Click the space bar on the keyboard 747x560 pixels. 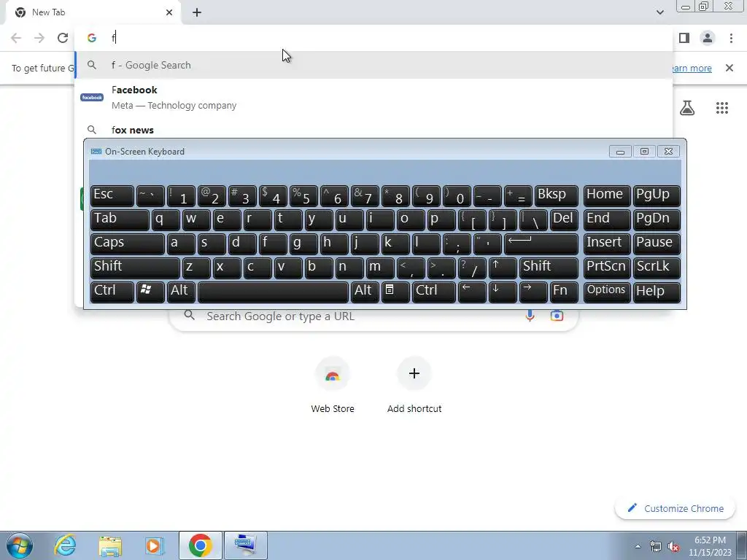pos(274,292)
